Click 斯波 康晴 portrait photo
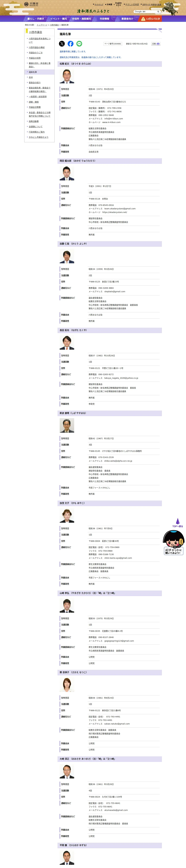Image resolution: width=186 pixels, height=868 pixels. point(67,426)
